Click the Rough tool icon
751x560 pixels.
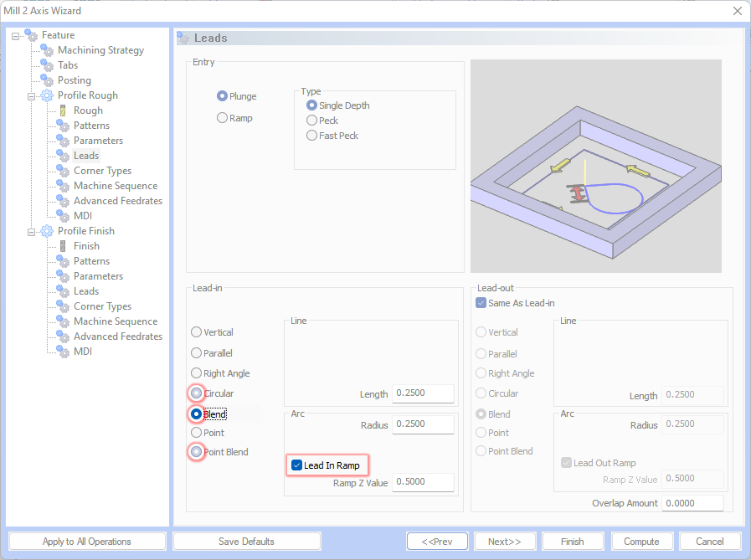pyautogui.click(x=63, y=110)
